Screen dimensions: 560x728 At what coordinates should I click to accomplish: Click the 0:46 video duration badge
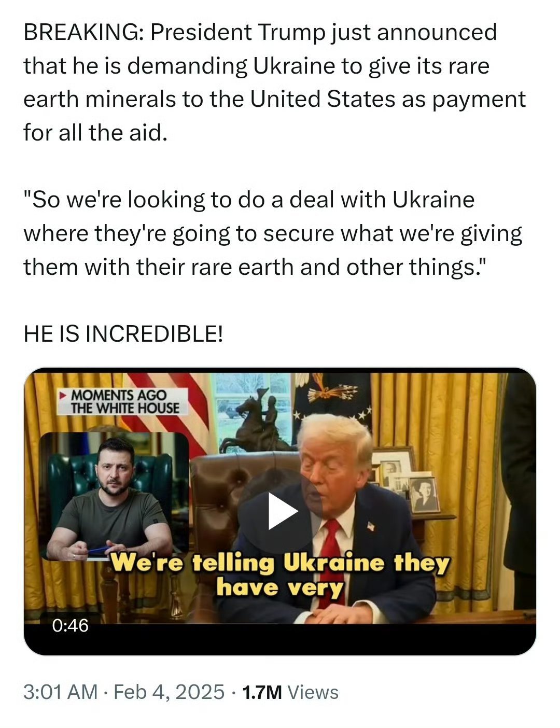click(71, 625)
